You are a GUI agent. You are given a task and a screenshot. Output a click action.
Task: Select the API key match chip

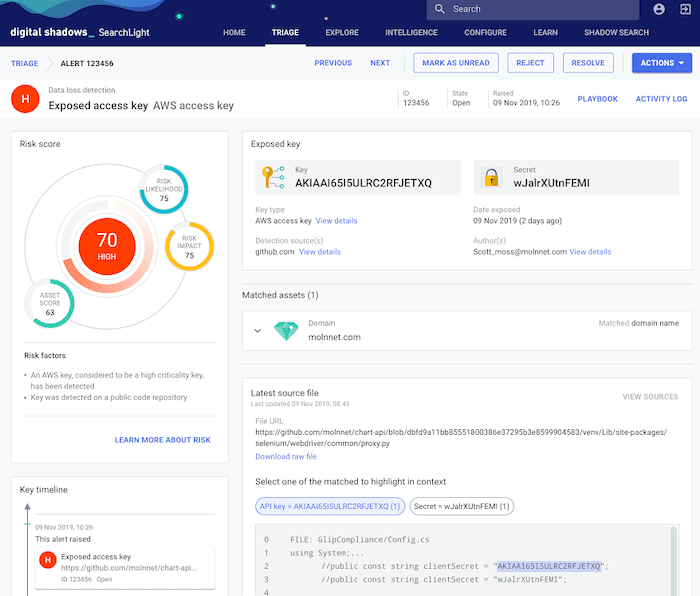(330, 506)
